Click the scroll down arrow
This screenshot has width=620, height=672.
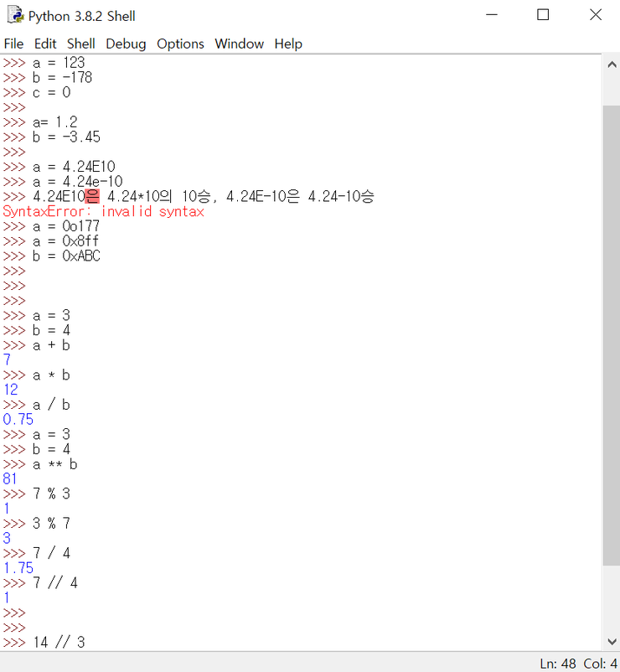pyautogui.click(x=612, y=642)
